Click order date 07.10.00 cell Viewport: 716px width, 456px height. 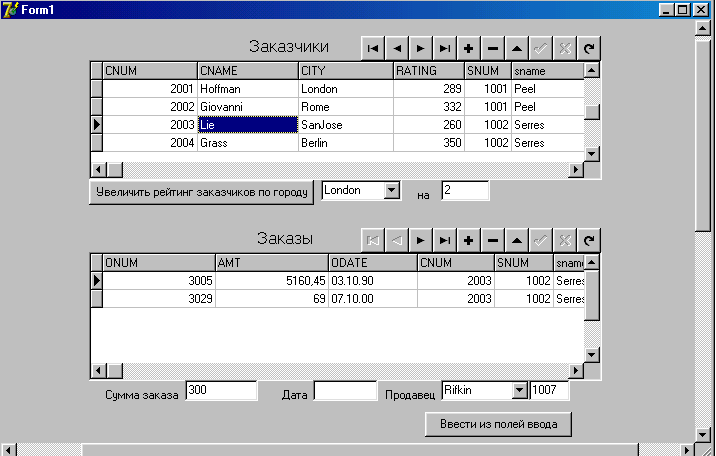pyautogui.click(x=373, y=299)
